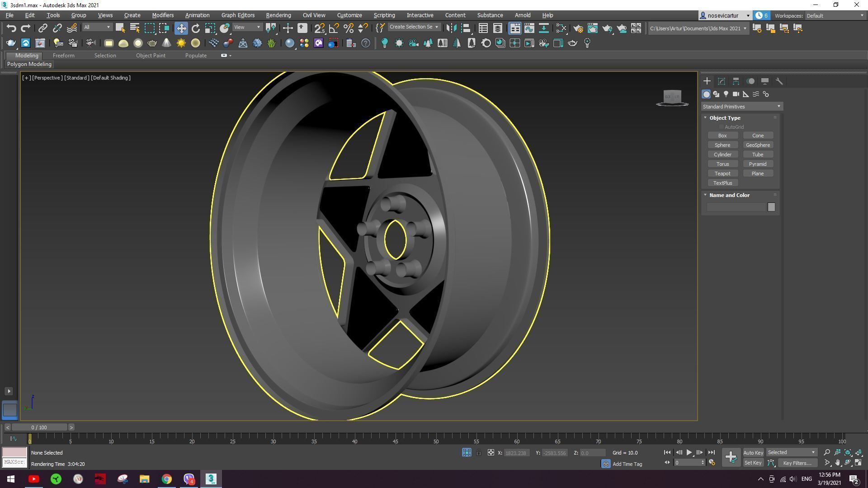868x488 pixels.
Task: Open the Mirror tool
Action: pyautogui.click(x=451, y=28)
